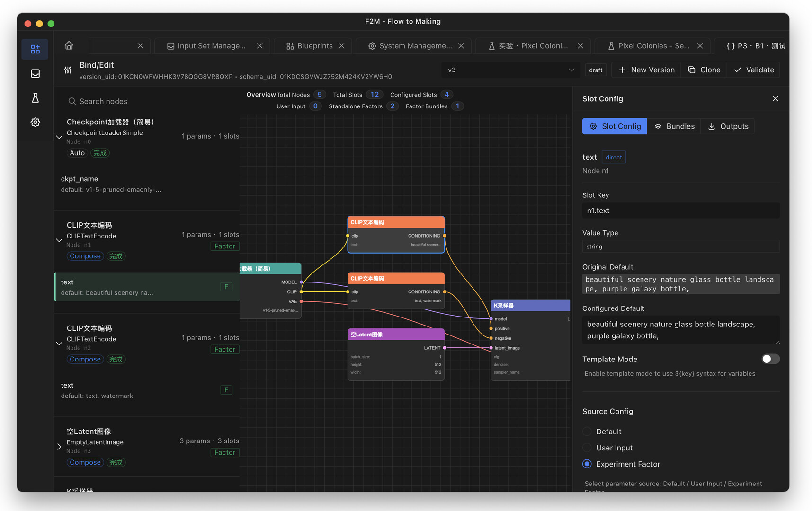Click the magnifier in the Search nodes field
The width and height of the screenshot is (812, 511).
pos(72,101)
